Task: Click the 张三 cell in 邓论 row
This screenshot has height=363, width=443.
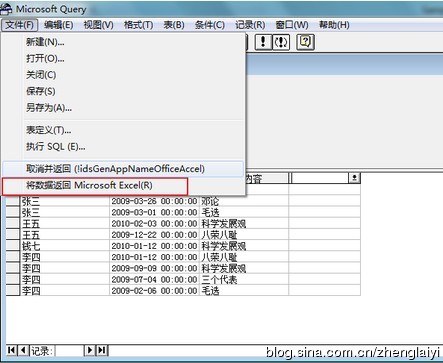Action: pos(65,201)
